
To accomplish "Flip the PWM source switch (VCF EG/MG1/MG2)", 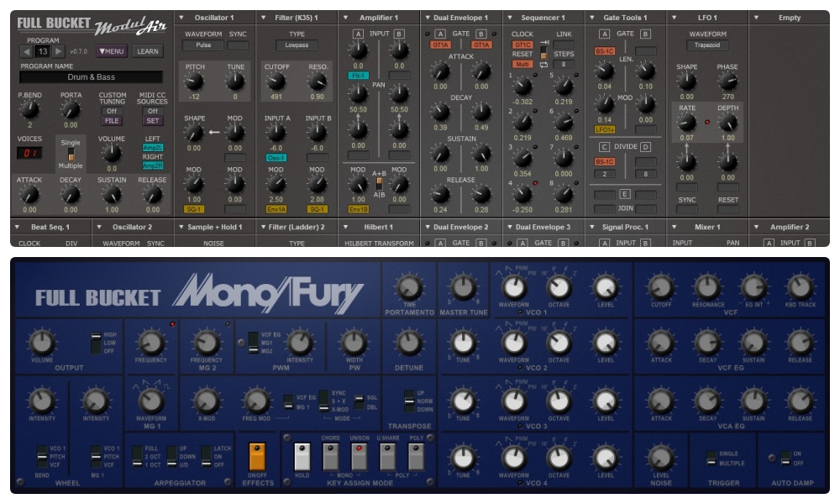I will coord(254,344).
